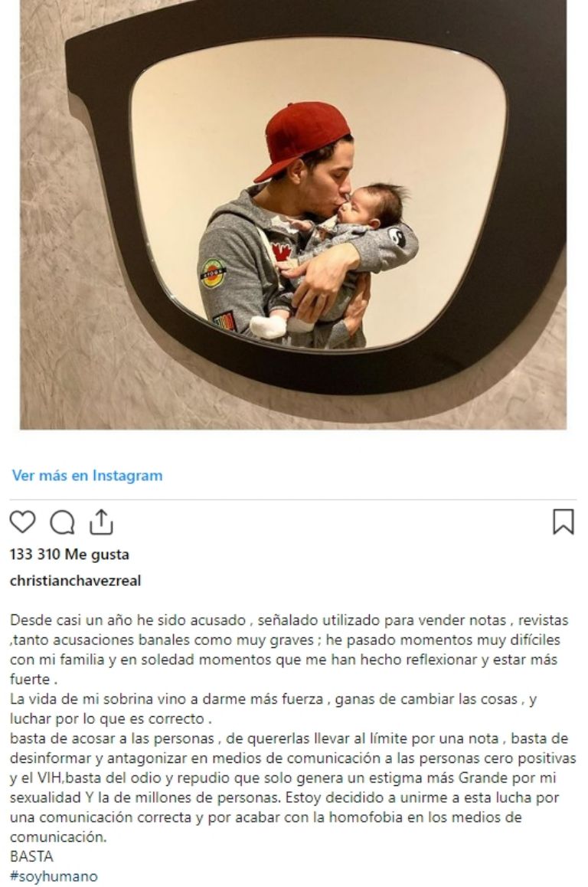View the '133 310 Me gusta' likes list
The image size is (588, 887).
coord(70,555)
